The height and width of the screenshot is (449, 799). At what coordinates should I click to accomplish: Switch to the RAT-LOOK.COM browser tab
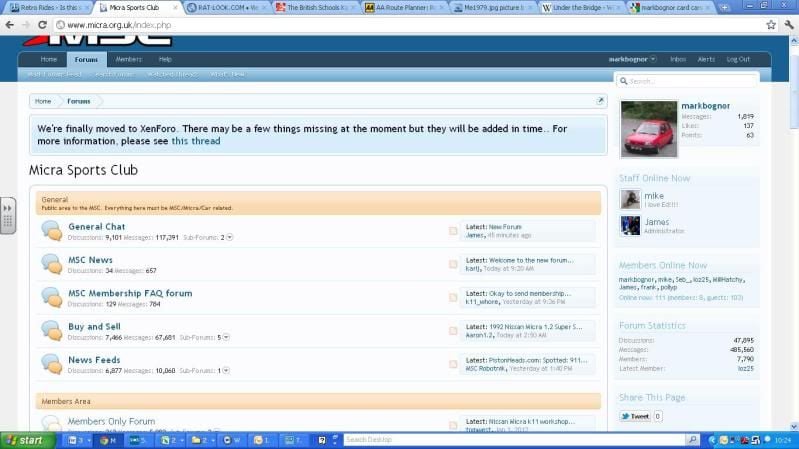227,8
